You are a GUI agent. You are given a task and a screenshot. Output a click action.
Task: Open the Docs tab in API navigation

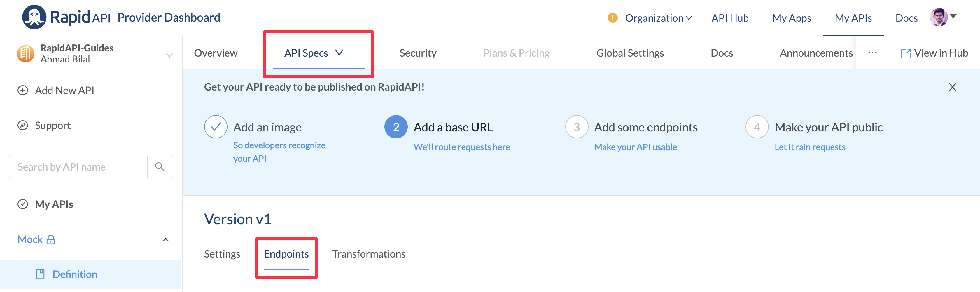(x=722, y=53)
